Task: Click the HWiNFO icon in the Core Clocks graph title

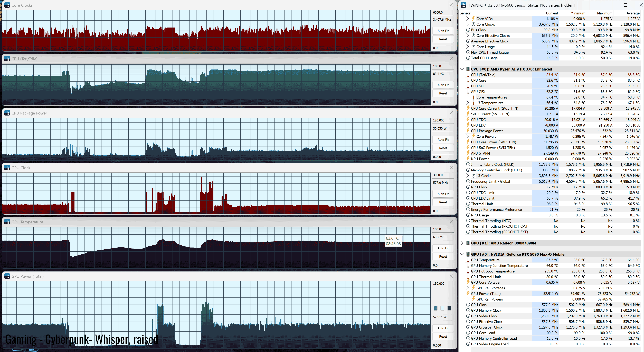Action: 7,5
